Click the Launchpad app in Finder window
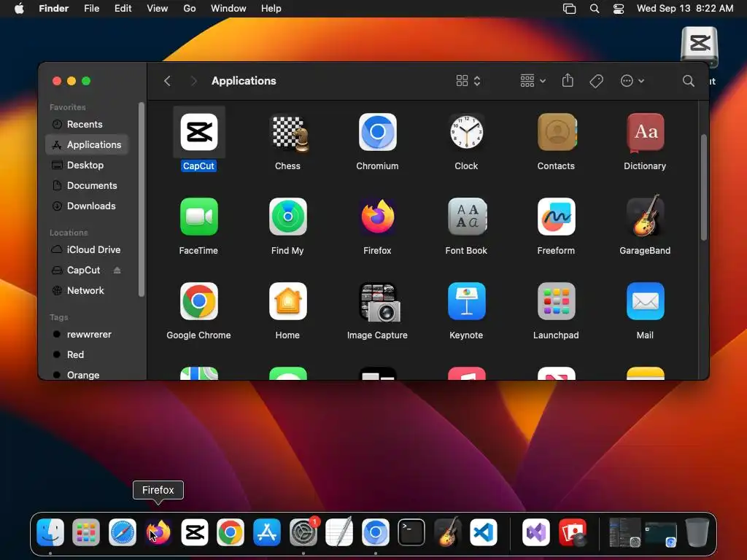Screen dimensions: 747x560 [x=556, y=301]
